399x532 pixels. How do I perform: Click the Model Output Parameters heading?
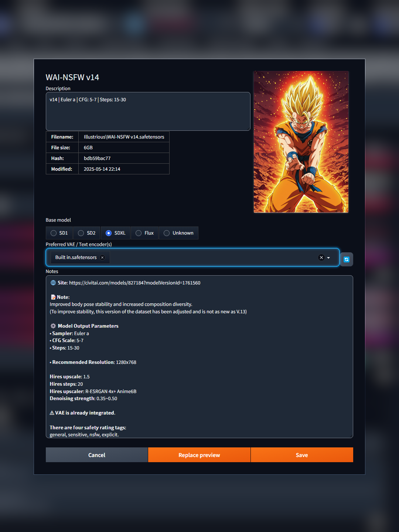point(84,326)
